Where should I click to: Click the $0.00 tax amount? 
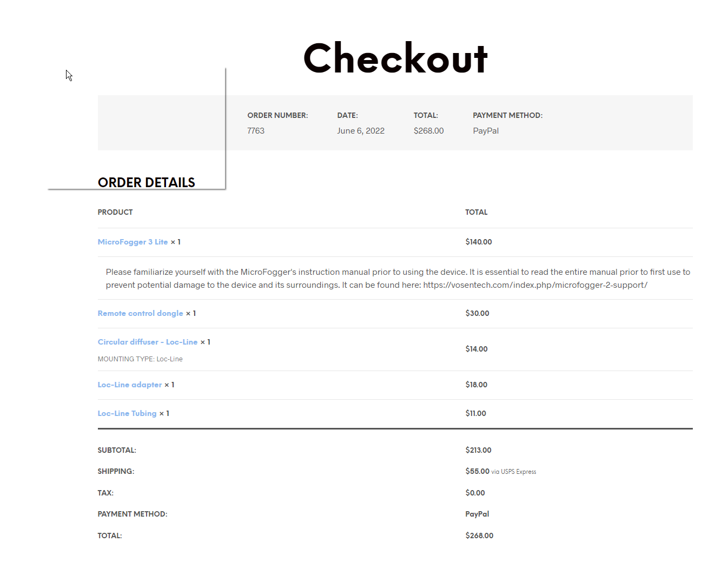475,493
